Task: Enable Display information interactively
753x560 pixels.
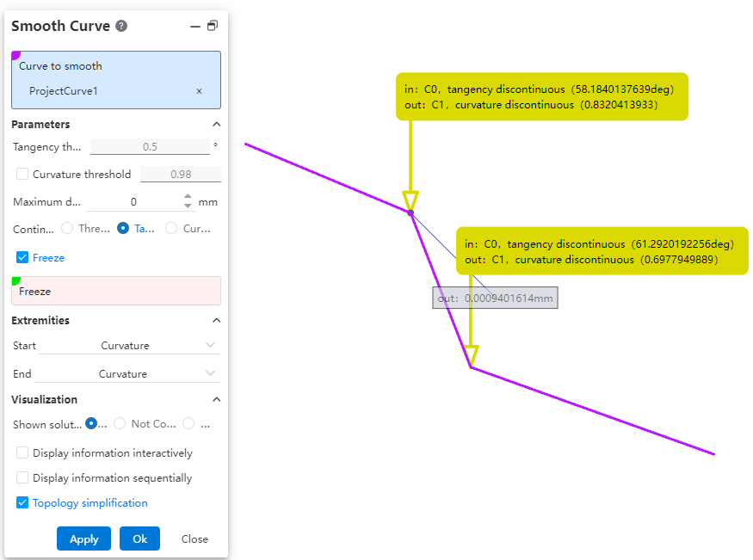Action: click(22, 453)
